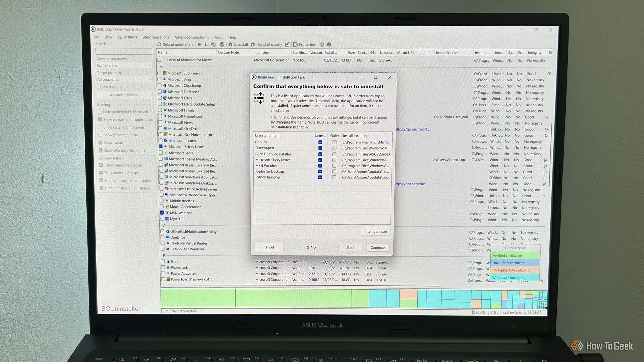Click the Microsoft 365 - en-gb icon
The height and width of the screenshot is (362, 644).
tap(165, 73)
